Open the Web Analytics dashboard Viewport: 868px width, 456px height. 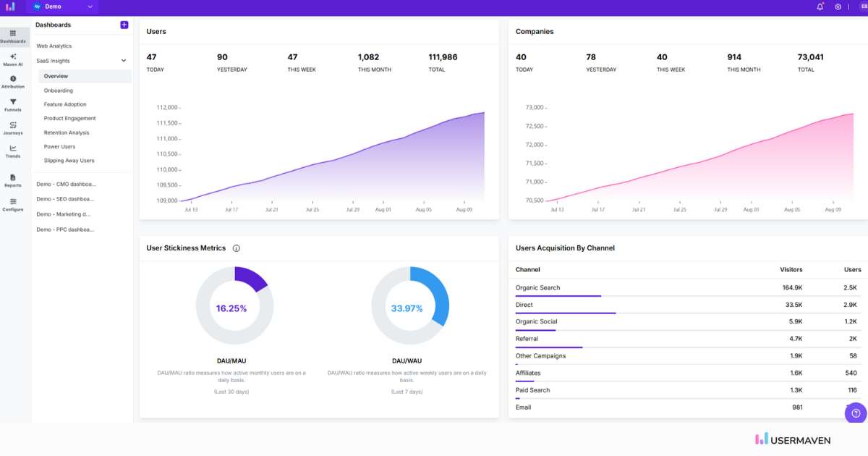click(54, 46)
